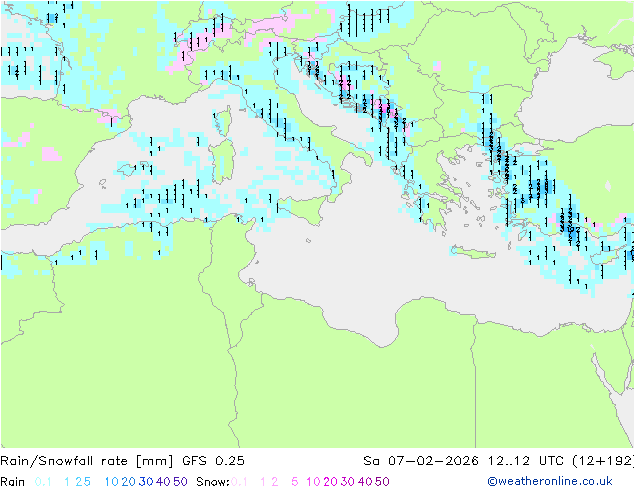Pick the 50 value in the Snow legend
The image size is (634, 490).
(382, 482)
